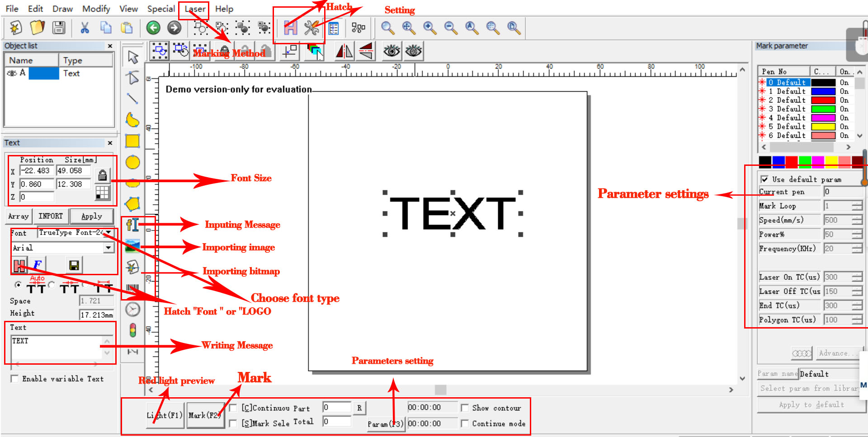This screenshot has width=868, height=437.
Task: Adjust the Laser On TC spinner arrows
Action: pyautogui.click(x=857, y=277)
